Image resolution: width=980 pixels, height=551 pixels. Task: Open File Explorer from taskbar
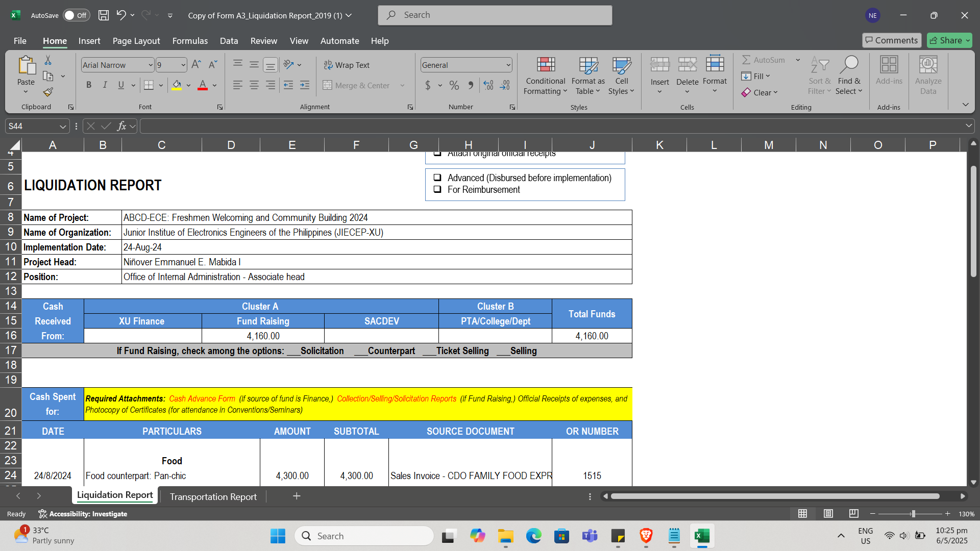pos(505,536)
